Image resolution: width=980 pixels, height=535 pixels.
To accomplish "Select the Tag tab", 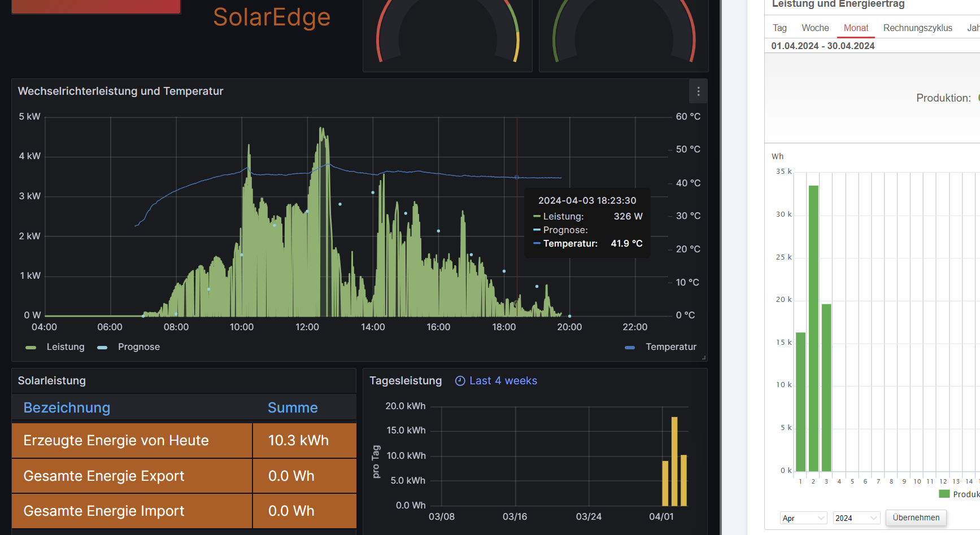I will point(779,28).
